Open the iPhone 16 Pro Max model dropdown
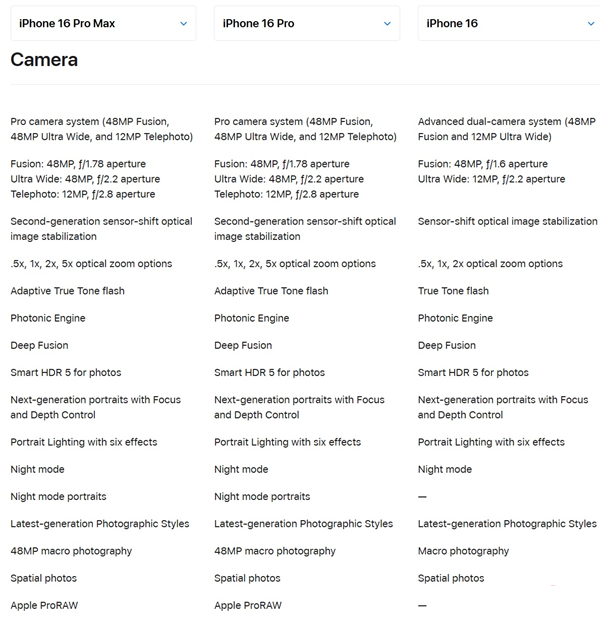The image size is (600, 630). coord(103,23)
